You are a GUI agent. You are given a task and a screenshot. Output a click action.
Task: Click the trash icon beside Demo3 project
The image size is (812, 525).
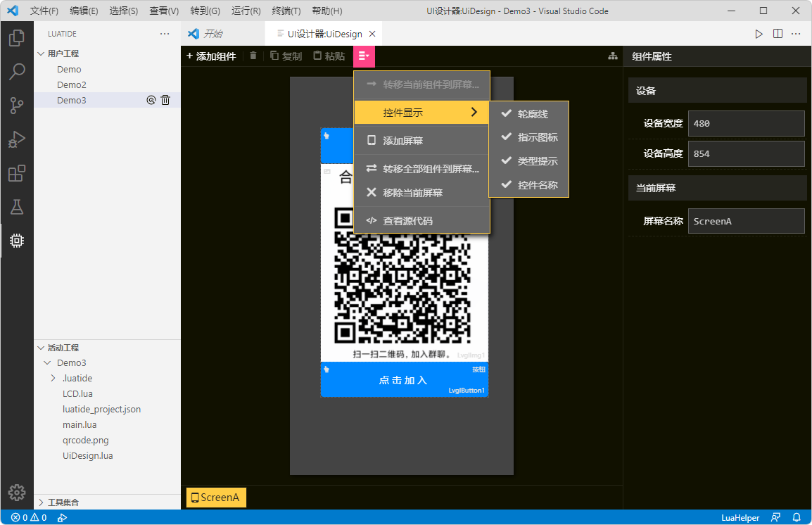(x=165, y=100)
